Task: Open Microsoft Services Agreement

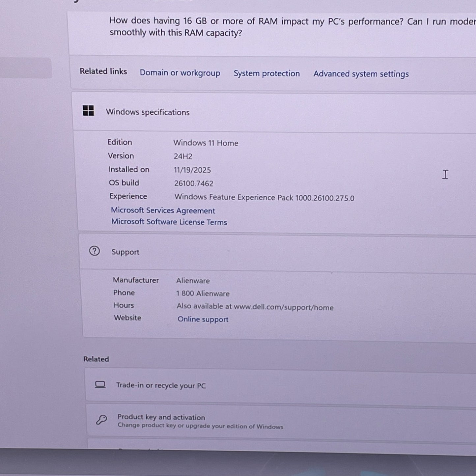Action: tap(163, 210)
